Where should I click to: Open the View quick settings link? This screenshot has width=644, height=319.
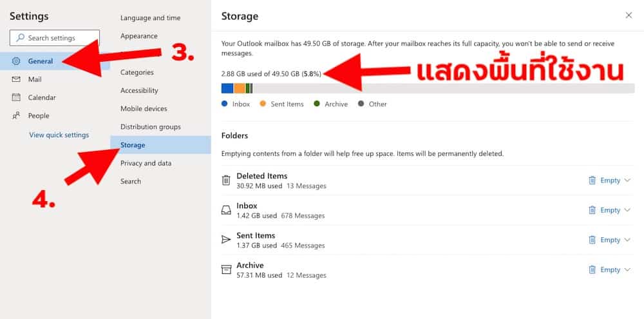pos(59,135)
